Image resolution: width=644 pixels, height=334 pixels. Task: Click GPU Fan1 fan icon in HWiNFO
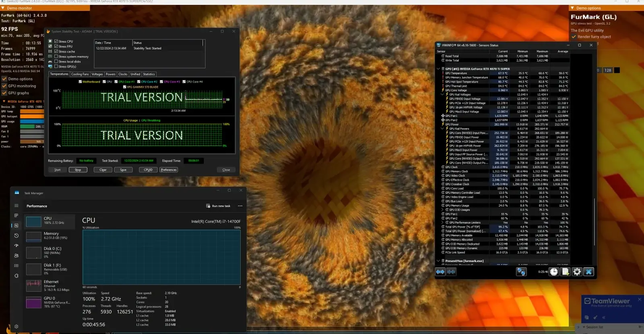pyautogui.click(x=443, y=116)
